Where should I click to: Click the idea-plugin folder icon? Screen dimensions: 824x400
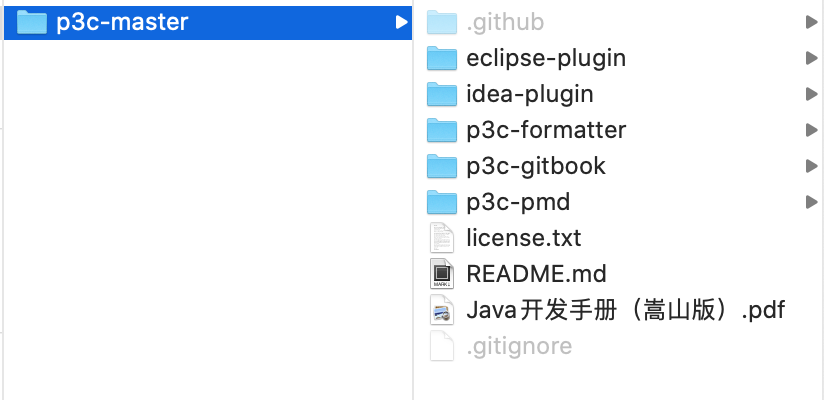(441, 94)
